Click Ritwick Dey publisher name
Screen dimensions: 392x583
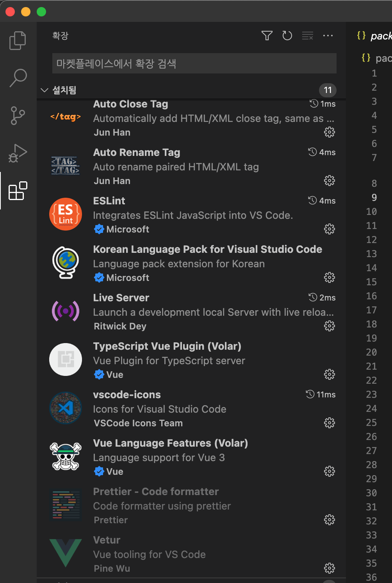tap(120, 326)
